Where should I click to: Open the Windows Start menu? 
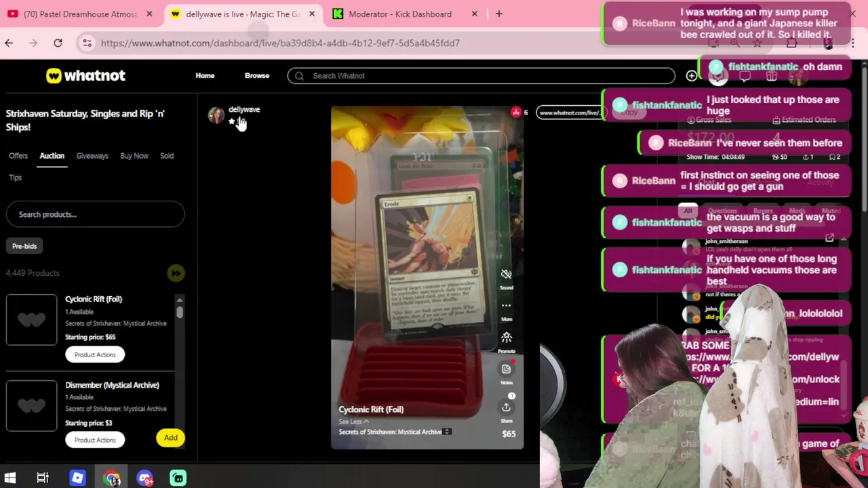(10, 479)
